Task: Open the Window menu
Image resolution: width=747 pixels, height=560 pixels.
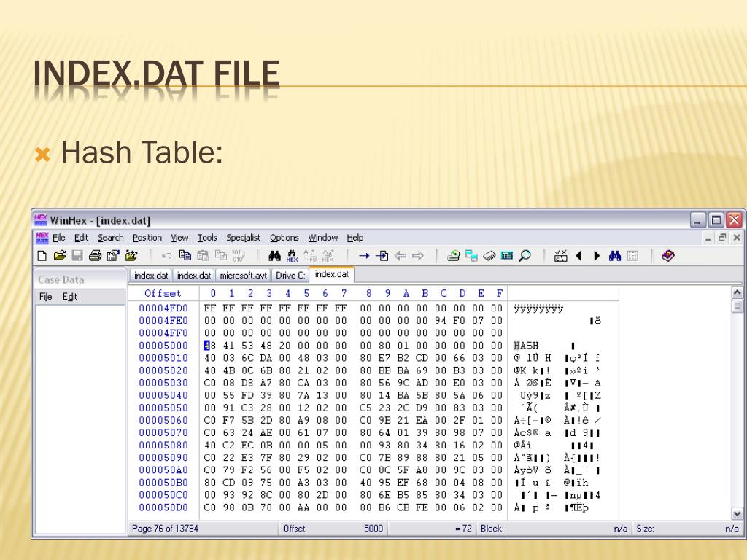Action: (323, 237)
